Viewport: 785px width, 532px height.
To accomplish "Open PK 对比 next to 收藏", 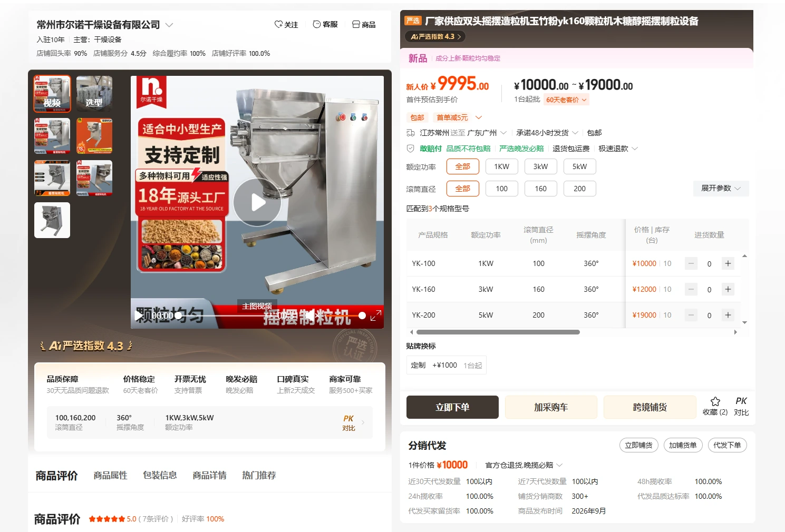I will coord(741,406).
